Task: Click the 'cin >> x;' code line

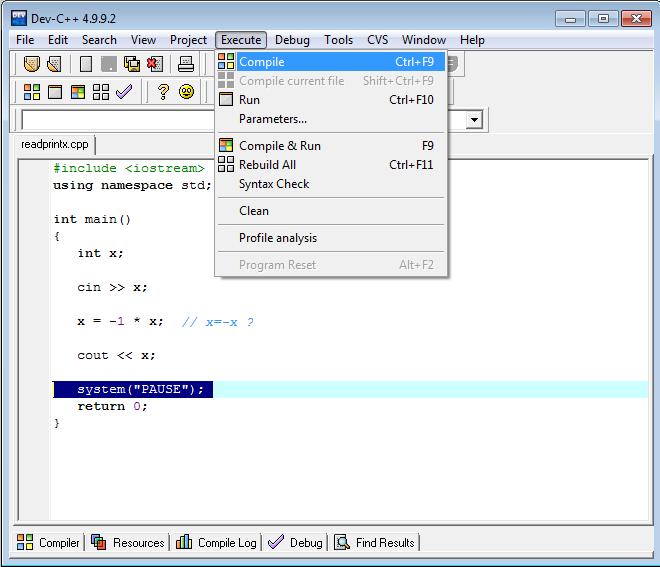Action: pos(112,287)
